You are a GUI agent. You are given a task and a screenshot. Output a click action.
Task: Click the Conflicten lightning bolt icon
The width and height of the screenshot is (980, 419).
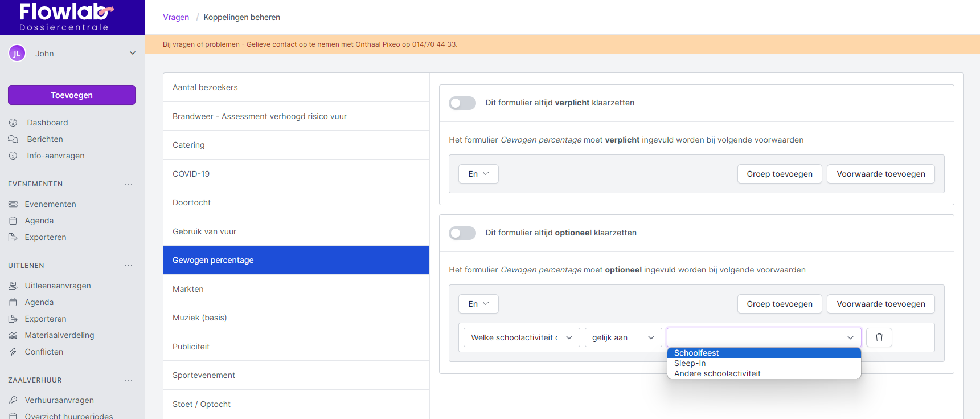pos(13,352)
